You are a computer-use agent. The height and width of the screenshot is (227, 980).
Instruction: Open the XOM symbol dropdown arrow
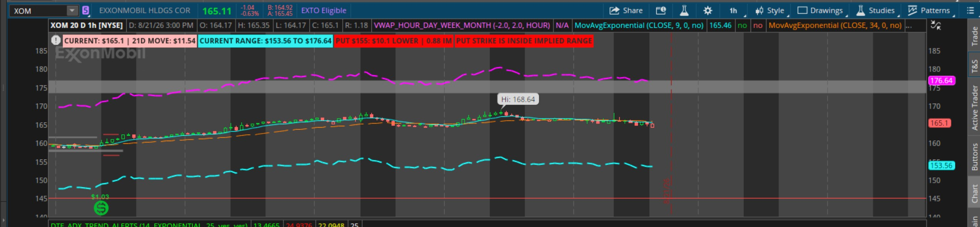(72, 10)
